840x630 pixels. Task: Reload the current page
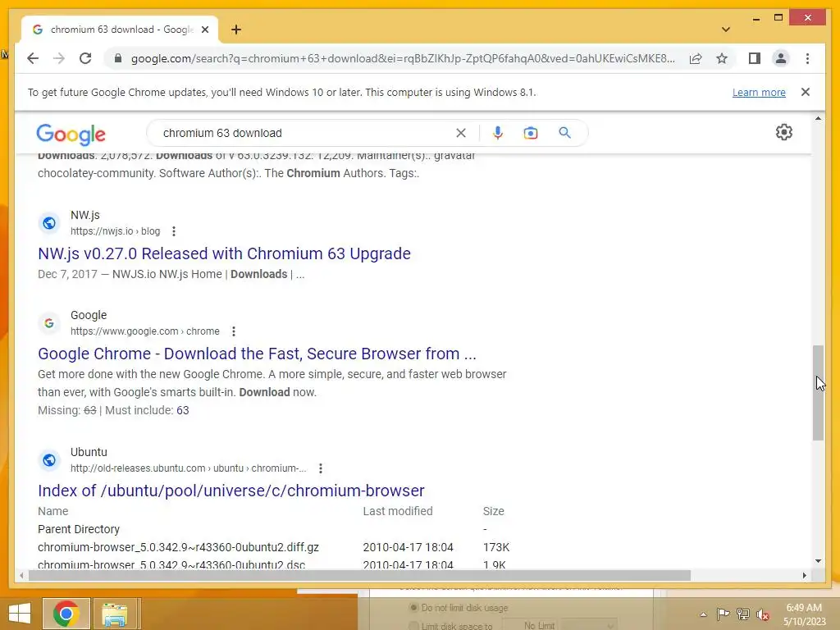(85, 58)
